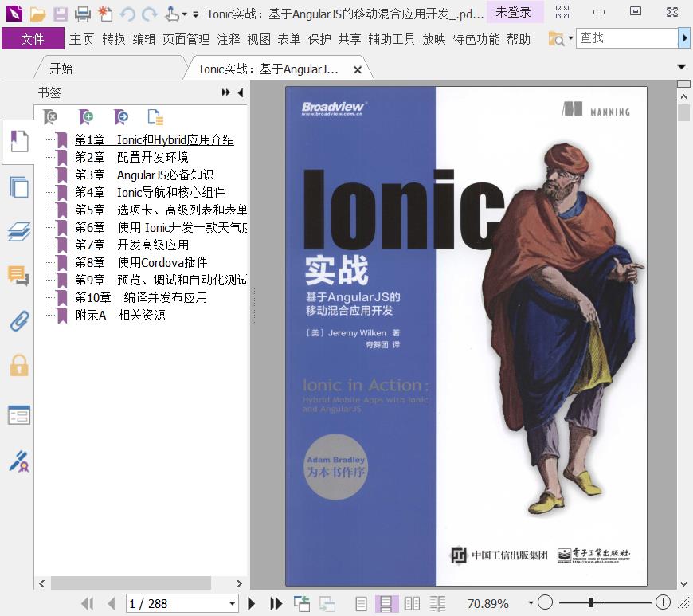The image size is (693, 616).
Task: Open the Comments panel icon
Action: click(19, 276)
